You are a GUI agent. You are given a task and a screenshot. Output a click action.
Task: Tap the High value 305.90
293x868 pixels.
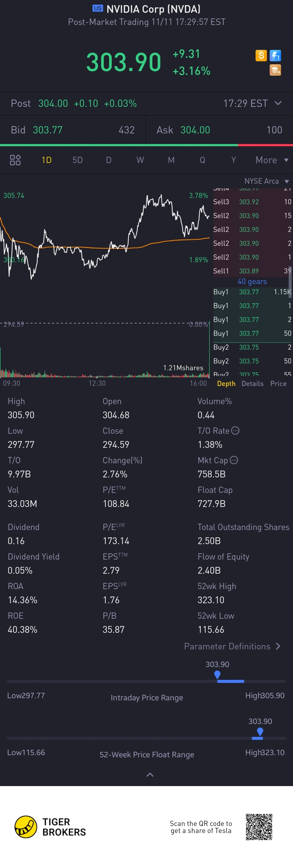pyautogui.click(x=21, y=415)
